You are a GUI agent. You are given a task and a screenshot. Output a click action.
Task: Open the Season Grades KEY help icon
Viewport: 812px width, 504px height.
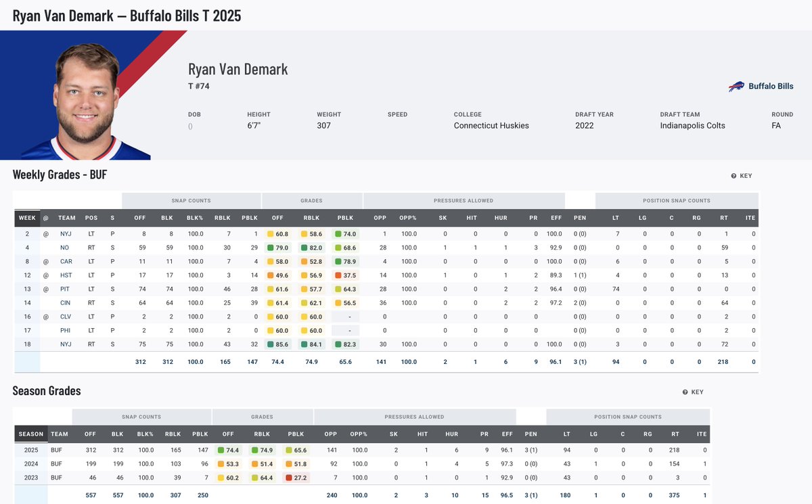click(685, 392)
